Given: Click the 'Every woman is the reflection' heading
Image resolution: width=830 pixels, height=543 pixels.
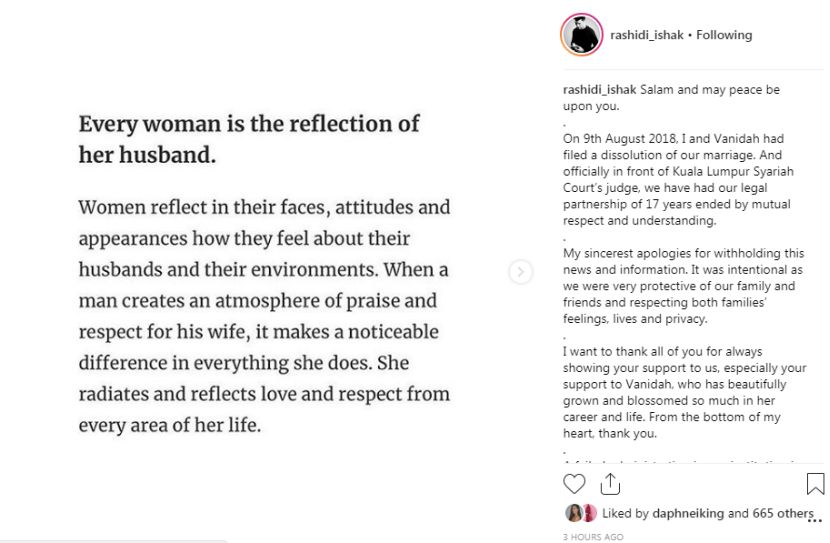Looking at the screenshot, I should coord(249,140).
